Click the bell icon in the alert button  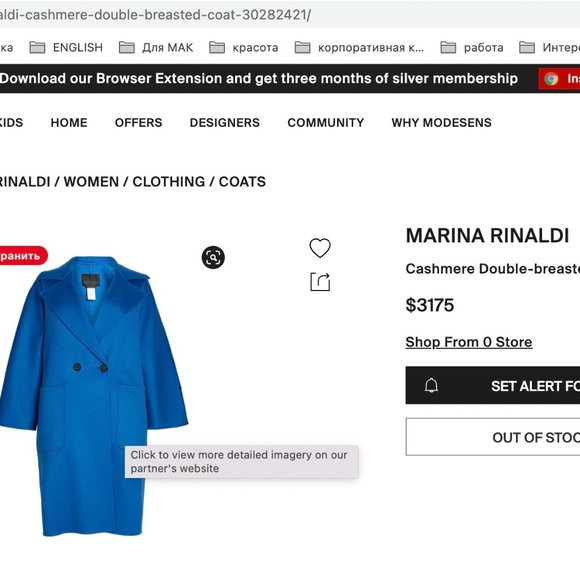pos(431,385)
